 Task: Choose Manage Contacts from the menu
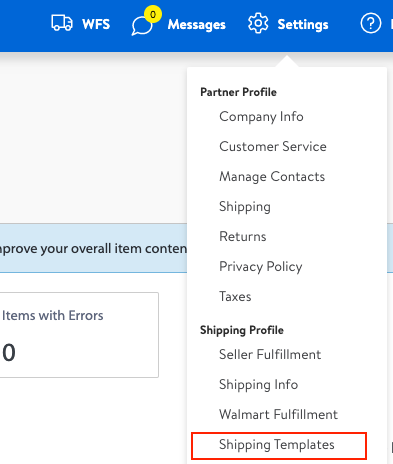pos(272,176)
